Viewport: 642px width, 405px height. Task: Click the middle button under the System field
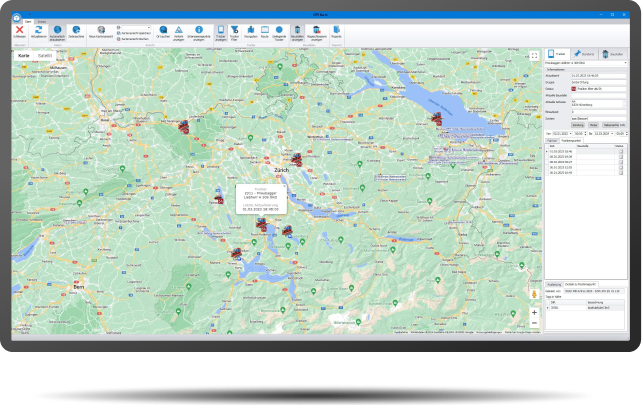tap(593, 125)
